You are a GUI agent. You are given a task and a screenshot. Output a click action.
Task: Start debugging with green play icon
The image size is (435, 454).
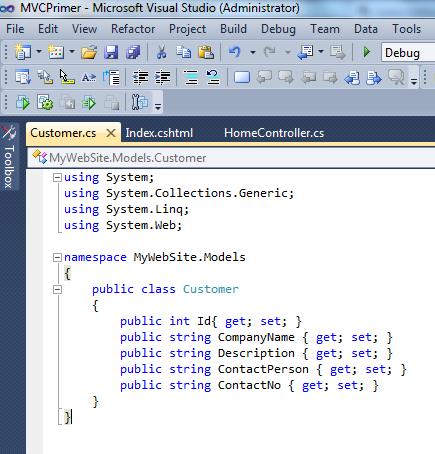coord(367,52)
